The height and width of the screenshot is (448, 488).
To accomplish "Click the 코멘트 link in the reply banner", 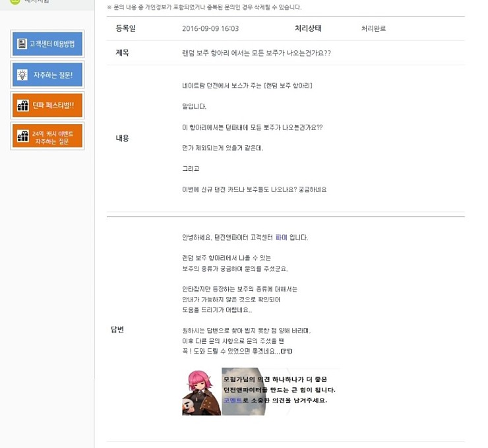I will (x=233, y=400).
